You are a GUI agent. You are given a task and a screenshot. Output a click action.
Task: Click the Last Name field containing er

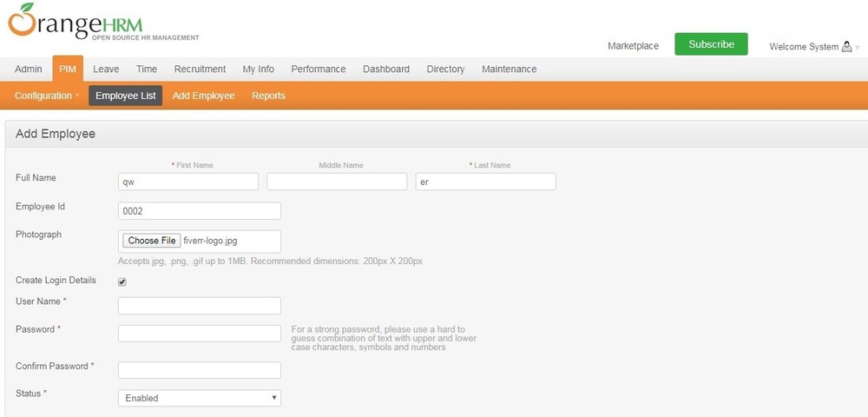[x=486, y=182]
